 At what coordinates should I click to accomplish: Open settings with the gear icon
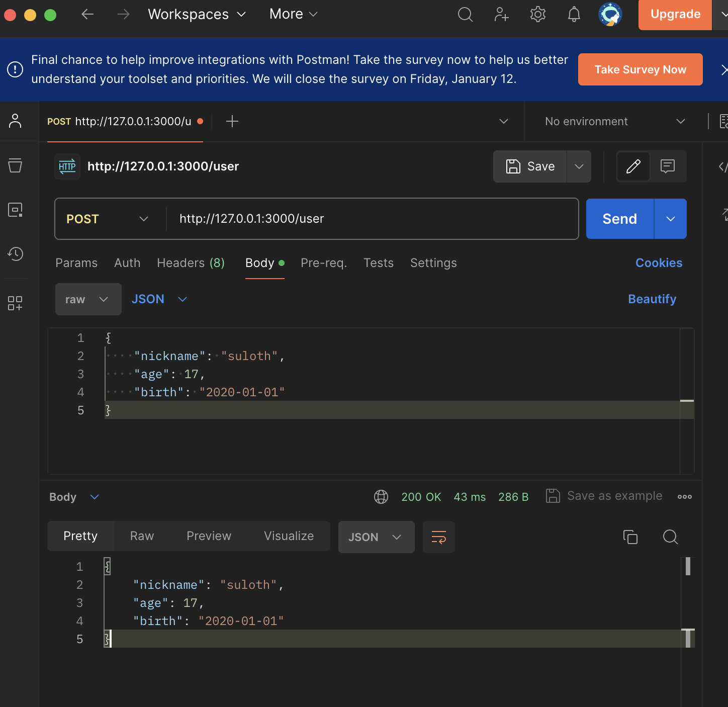538,14
